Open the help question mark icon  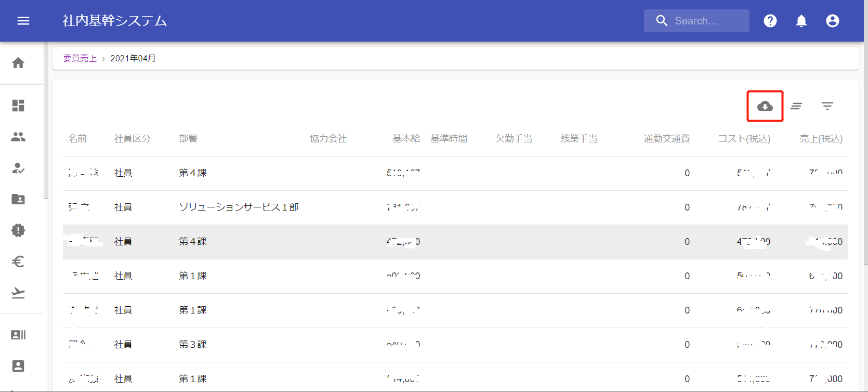[770, 21]
